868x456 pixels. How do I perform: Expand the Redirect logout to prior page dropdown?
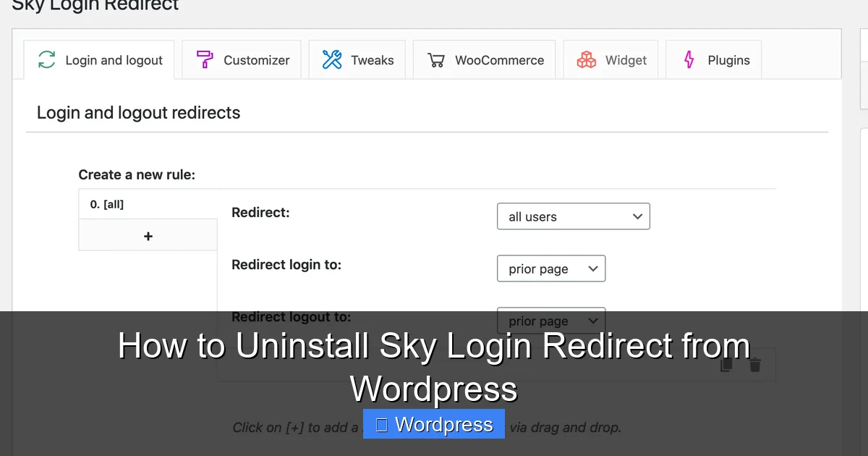(550, 320)
